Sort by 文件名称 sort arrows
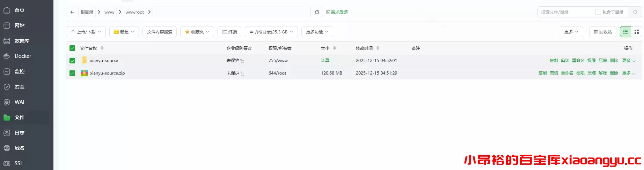Screen dimensions: 644x170 click(102, 48)
